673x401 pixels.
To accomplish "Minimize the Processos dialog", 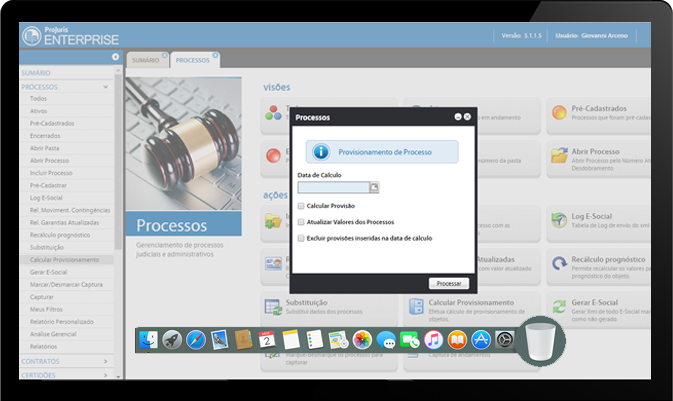I will click(x=458, y=117).
